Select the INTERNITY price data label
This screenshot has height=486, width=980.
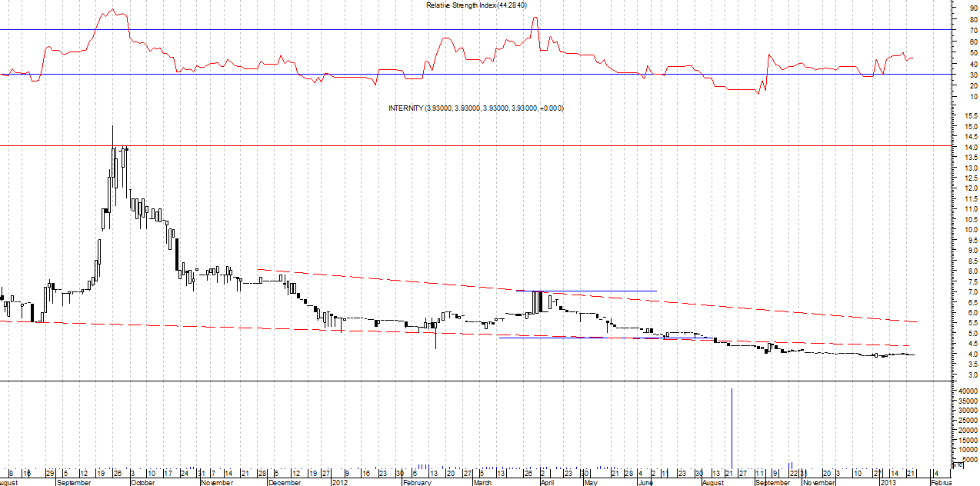point(475,108)
